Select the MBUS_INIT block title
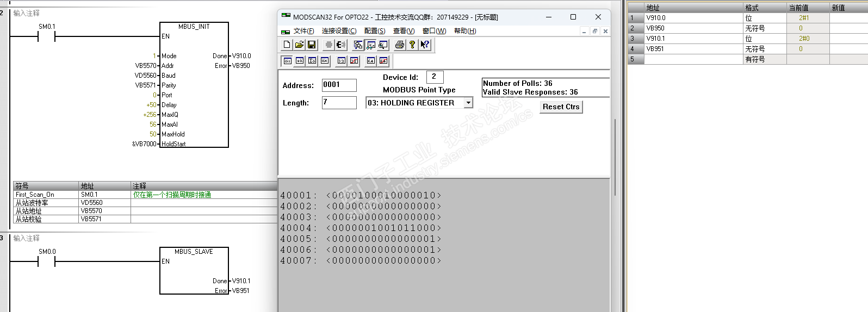The image size is (868, 312). 194,27
